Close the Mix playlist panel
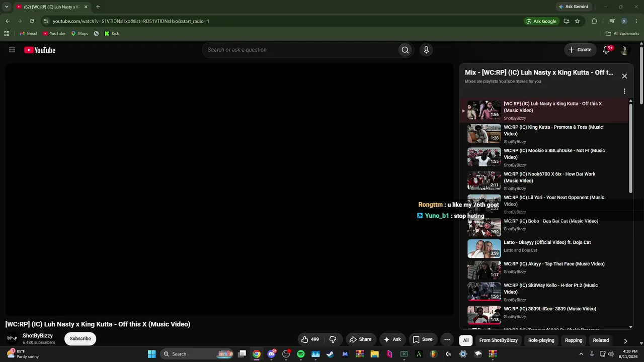This screenshot has width=644, height=362. pos(624,76)
